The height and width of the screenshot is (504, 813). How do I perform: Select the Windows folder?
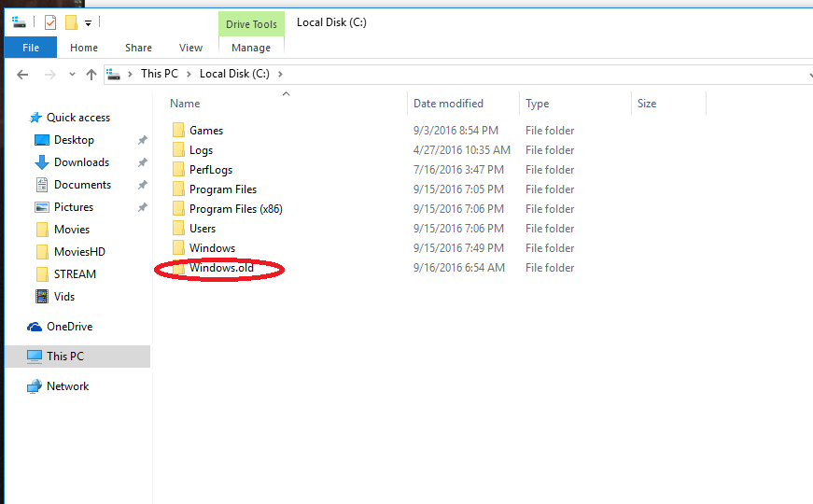click(x=212, y=248)
